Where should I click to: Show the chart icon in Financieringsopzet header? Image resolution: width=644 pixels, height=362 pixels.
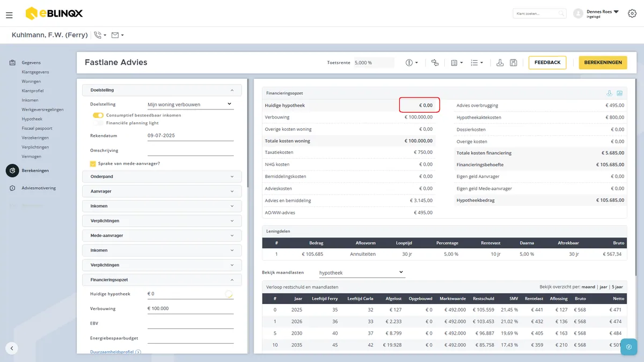click(x=619, y=93)
